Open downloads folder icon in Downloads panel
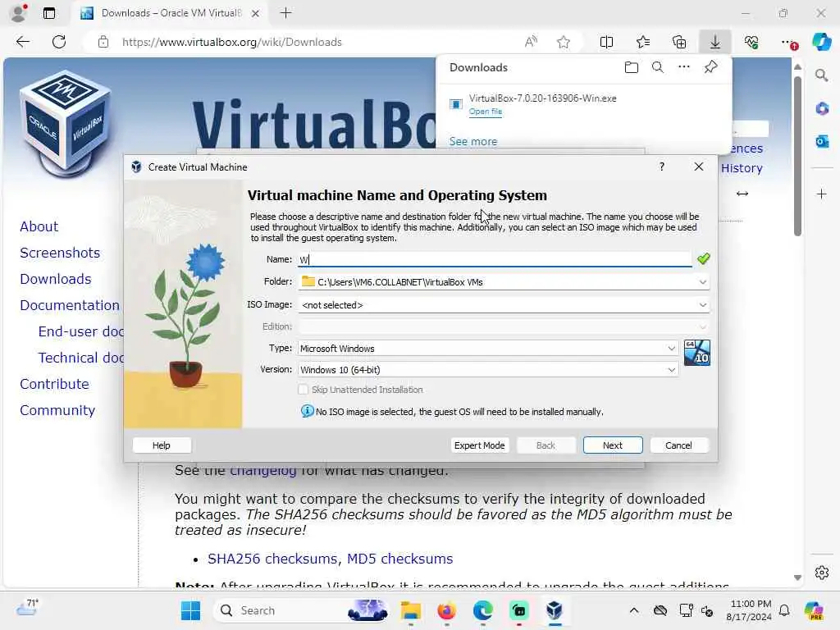840x630 pixels. (x=632, y=67)
